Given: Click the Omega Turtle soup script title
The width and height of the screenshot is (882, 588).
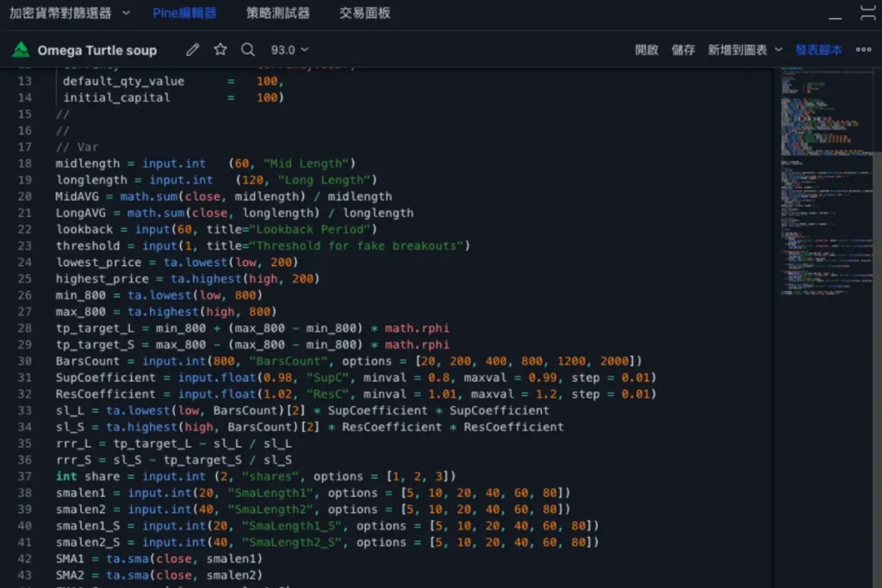Looking at the screenshot, I should pyautogui.click(x=97, y=50).
